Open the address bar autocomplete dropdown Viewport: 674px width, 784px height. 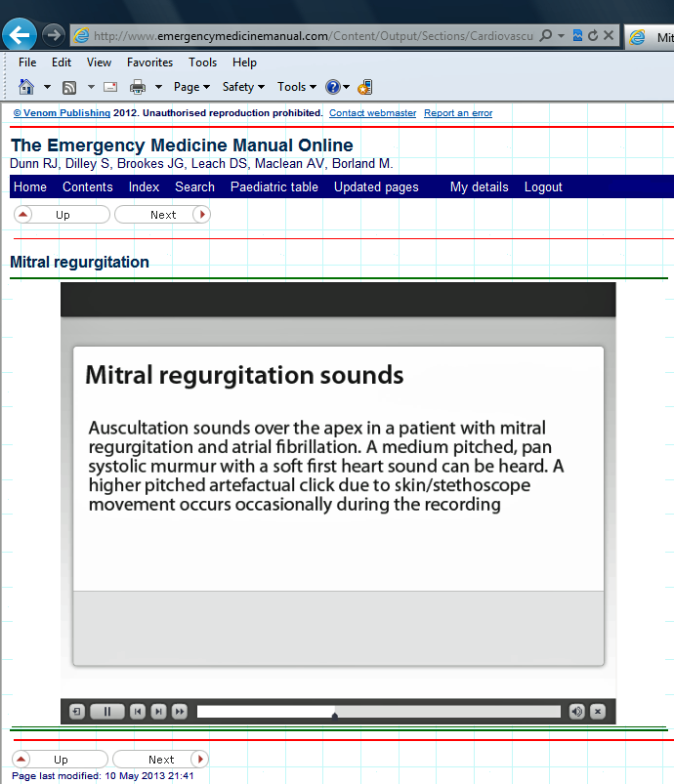tap(561, 35)
